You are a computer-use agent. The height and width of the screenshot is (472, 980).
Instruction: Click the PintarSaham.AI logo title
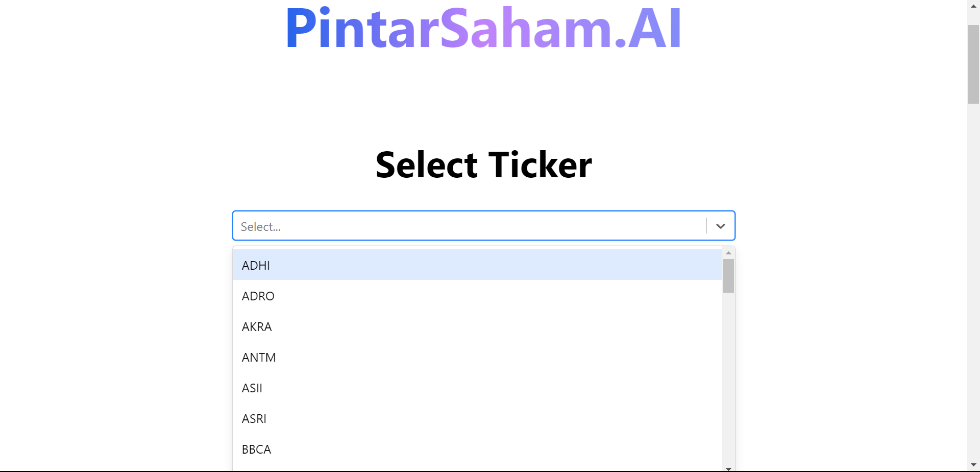[x=483, y=28]
